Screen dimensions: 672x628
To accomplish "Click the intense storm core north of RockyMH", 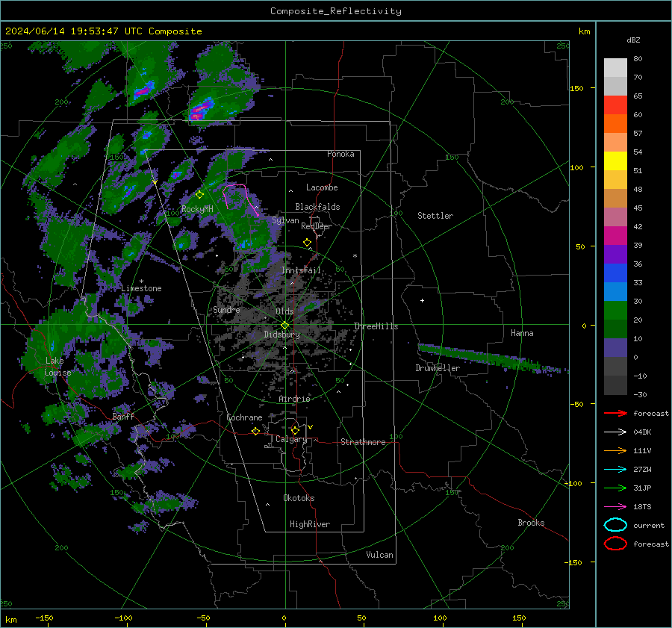I will pyautogui.click(x=200, y=111).
